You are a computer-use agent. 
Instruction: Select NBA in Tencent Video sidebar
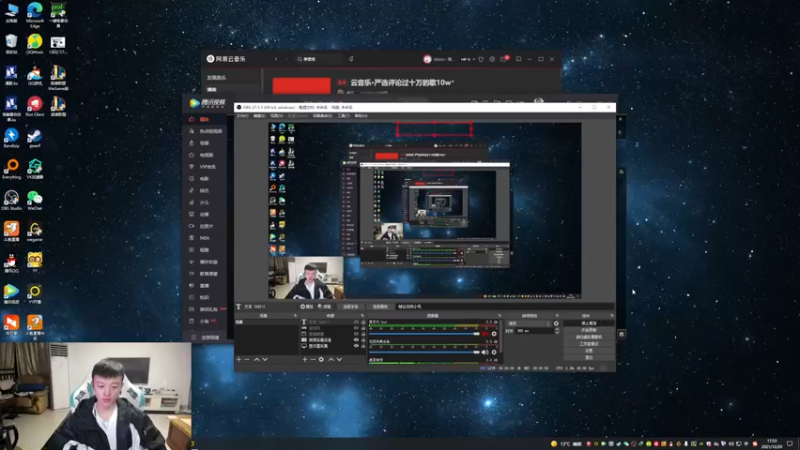click(x=205, y=238)
